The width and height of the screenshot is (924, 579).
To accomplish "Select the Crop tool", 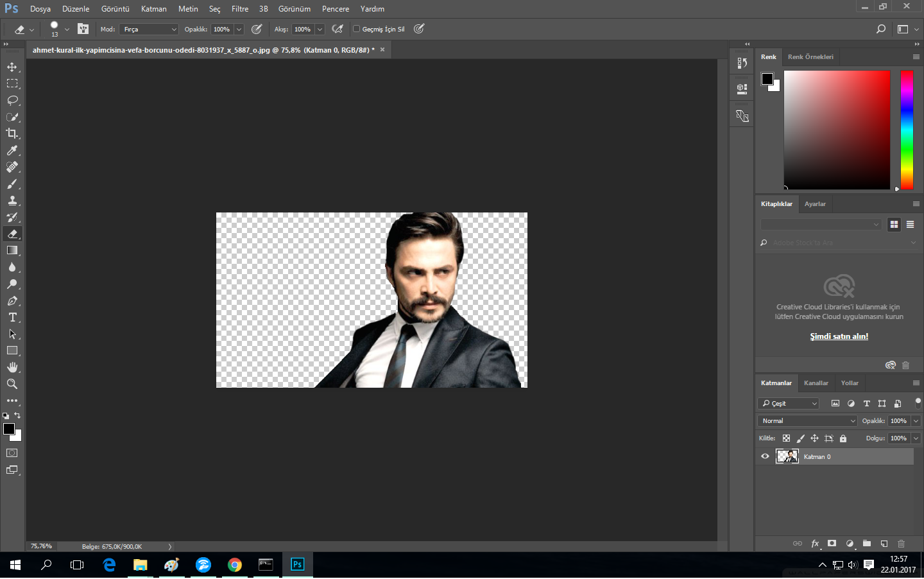I will click(x=12, y=134).
